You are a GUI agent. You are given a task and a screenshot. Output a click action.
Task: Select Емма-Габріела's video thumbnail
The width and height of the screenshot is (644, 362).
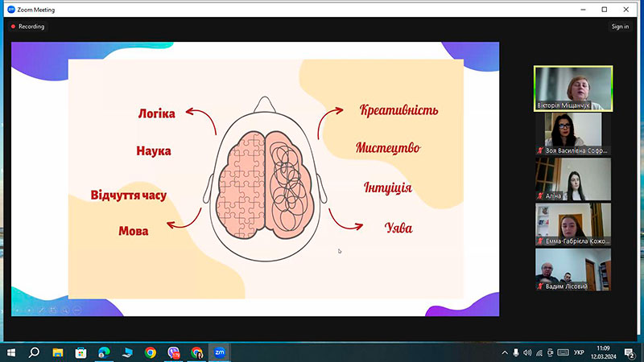coord(573,224)
